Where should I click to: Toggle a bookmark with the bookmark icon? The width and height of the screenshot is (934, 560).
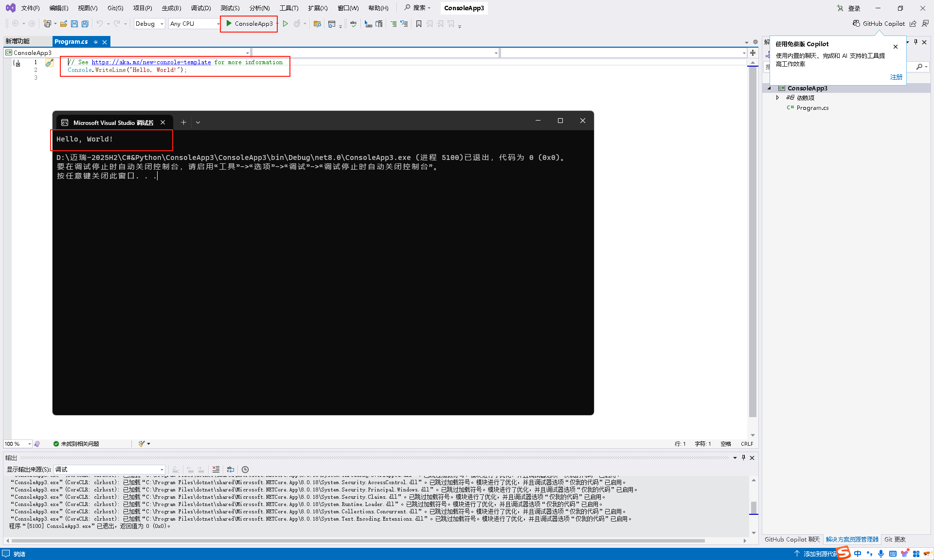click(x=419, y=23)
